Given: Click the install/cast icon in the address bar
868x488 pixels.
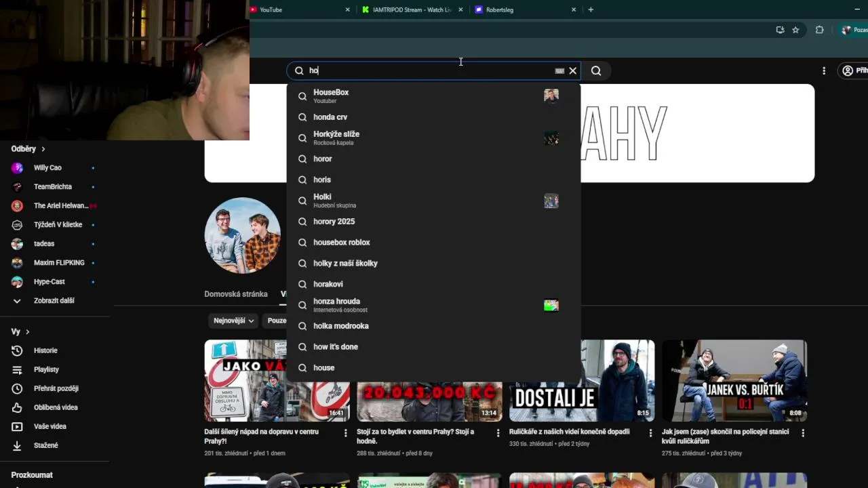Looking at the screenshot, I should coord(780,30).
